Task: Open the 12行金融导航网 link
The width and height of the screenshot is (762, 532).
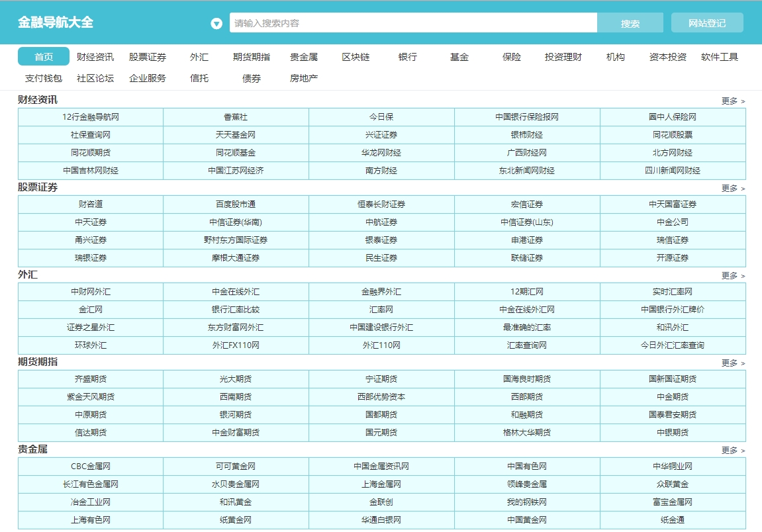Action: pos(91,117)
